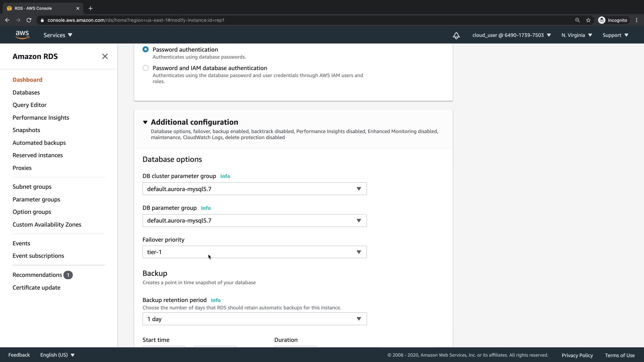
Task: Open the Services menu
Action: [58, 35]
